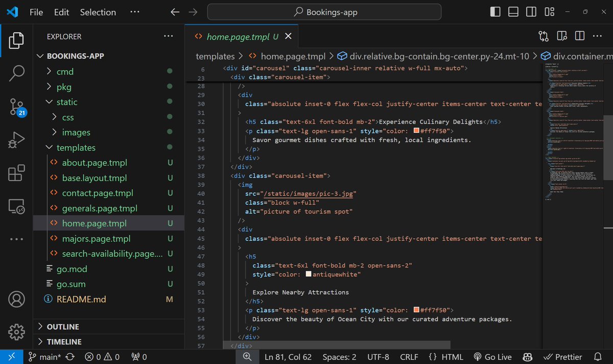Click the remote window indicator in status bar
Viewport: 613px width, 364px height.
11,357
